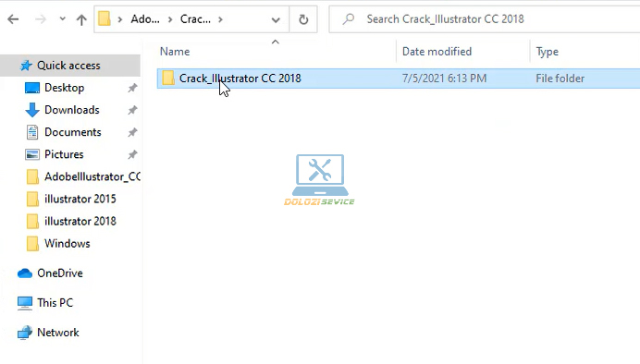Click the Quick access star icon
This screenshot has height=364, width=640.
(26, 66)
